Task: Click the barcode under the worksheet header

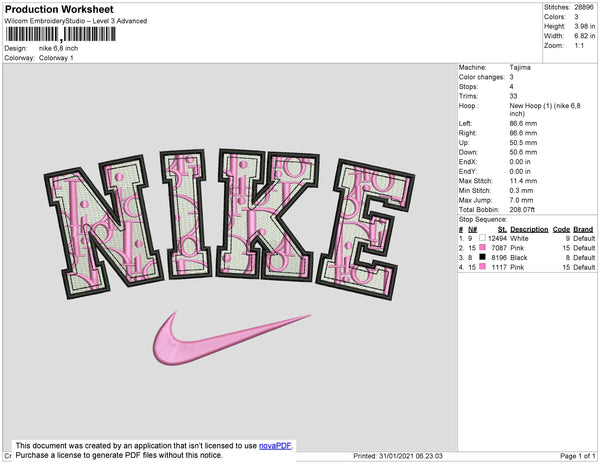Action: point(60,34)
